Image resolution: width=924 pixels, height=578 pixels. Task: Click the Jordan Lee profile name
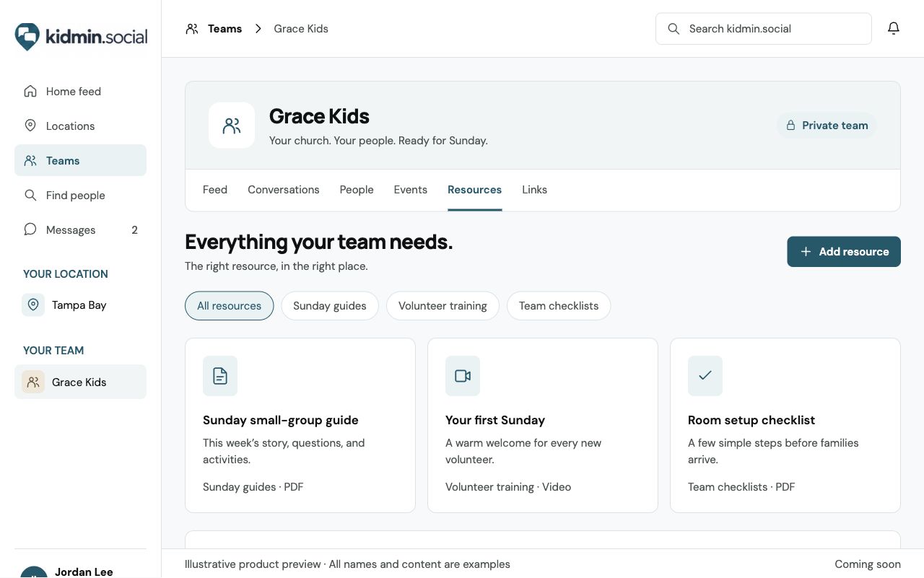tap(84, 572)
